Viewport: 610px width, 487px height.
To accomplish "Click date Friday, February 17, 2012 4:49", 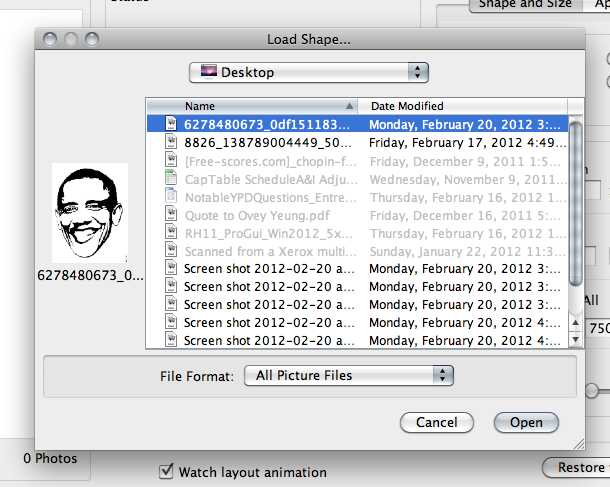I will (x=468, y=143).
